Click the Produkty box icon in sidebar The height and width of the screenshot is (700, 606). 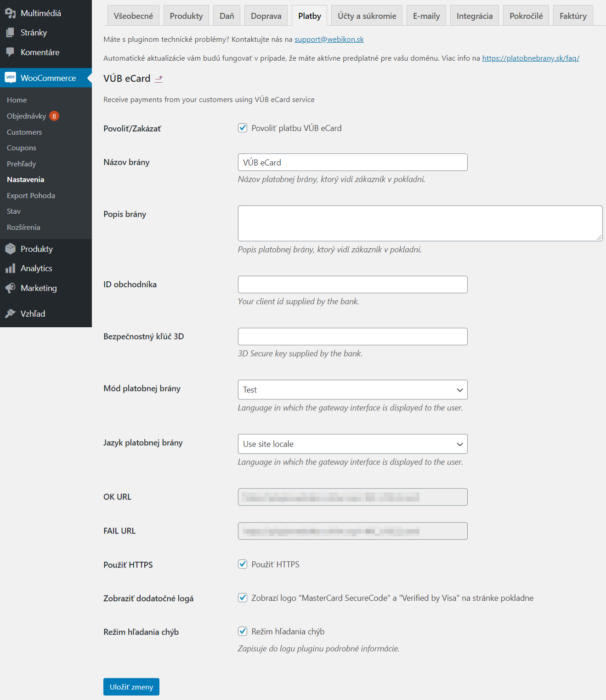(x=10, y=249)
